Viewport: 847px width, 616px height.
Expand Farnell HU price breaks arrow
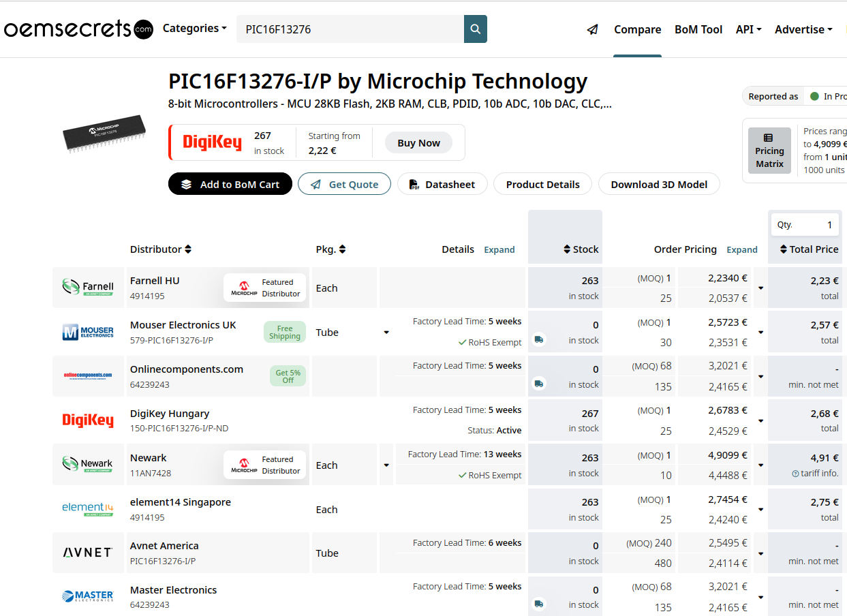click(760, 288)
